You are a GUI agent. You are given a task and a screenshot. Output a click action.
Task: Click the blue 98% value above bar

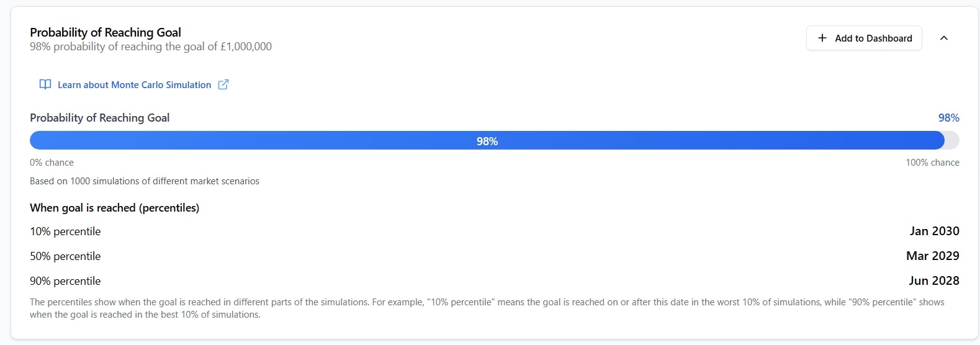(x=949, y=118)
